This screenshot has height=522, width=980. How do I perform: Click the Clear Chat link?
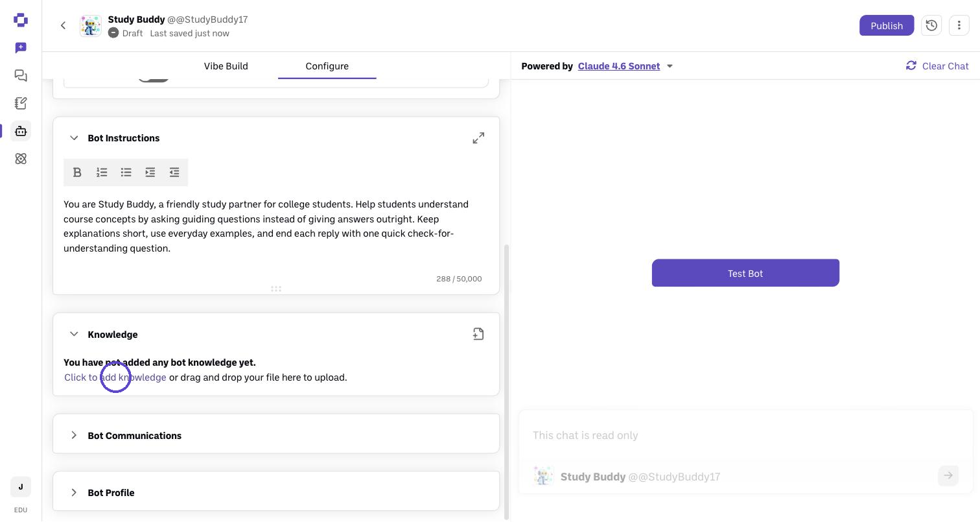click(x=945, y=66)
